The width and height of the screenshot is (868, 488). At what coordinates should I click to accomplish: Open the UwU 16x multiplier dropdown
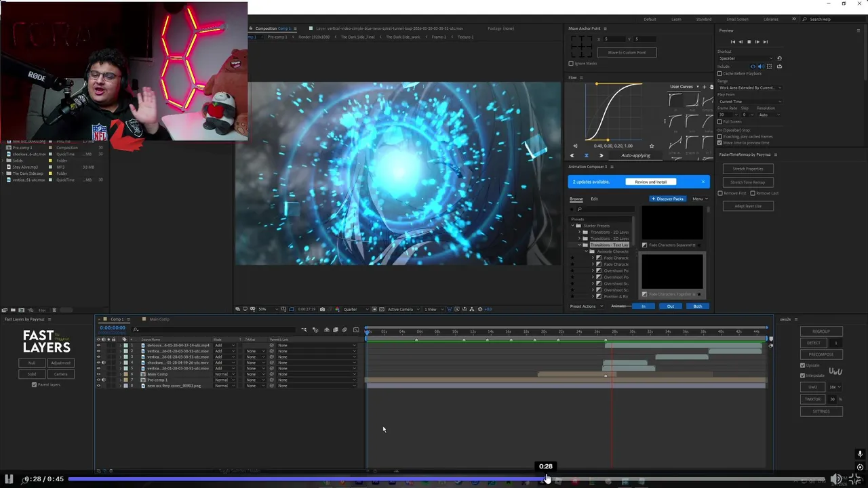(x=835, y=387)
